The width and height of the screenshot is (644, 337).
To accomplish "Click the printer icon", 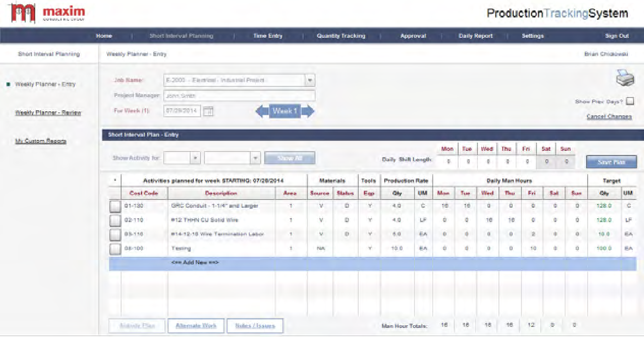I will (x=625, y=78).
